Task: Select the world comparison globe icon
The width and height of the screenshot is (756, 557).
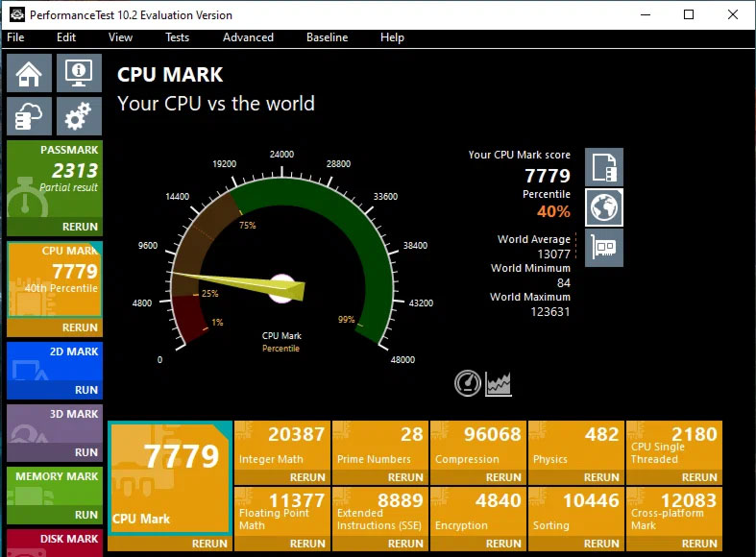Action: coord(604,207)
